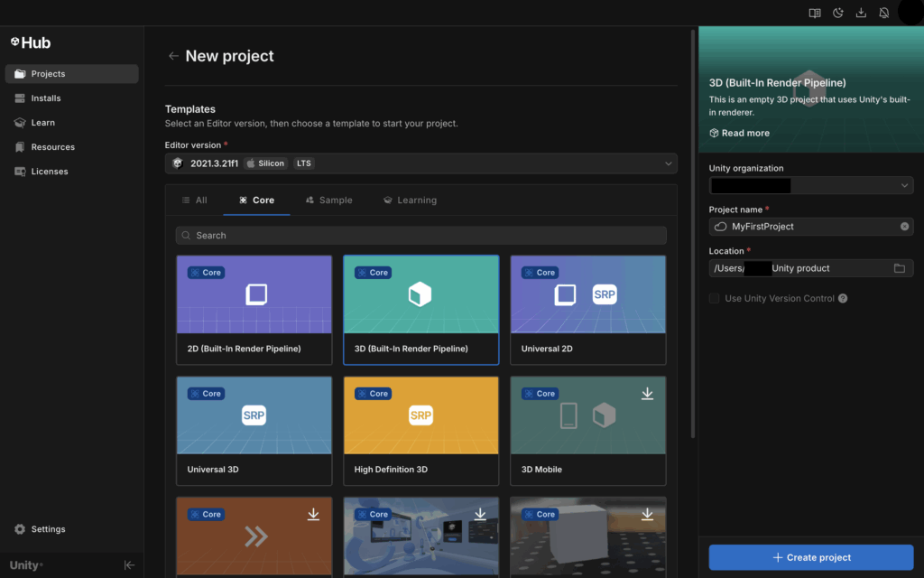Click help icon next to Version Control
This screenshot has height=578, width=924.
(843, 298)
